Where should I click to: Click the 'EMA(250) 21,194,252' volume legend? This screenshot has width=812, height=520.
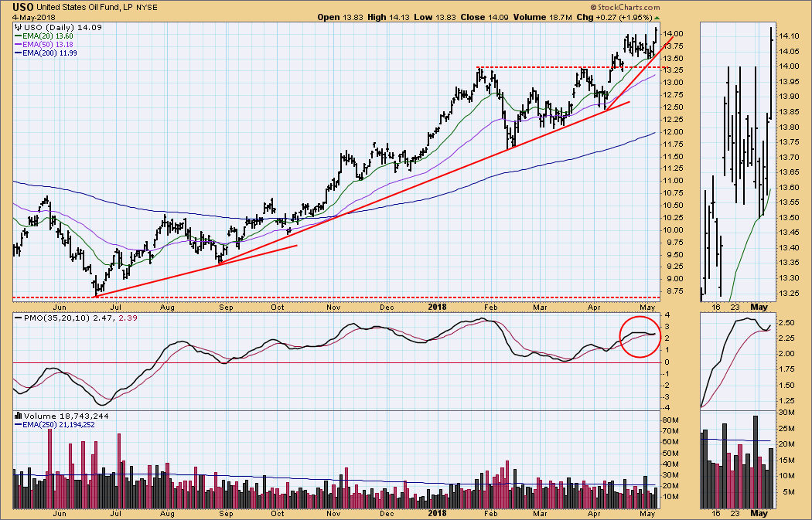[x=58, y=425]
